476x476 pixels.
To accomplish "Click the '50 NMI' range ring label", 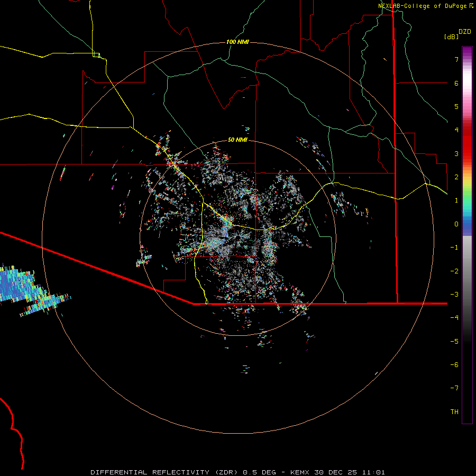I will tap(237, 140).
